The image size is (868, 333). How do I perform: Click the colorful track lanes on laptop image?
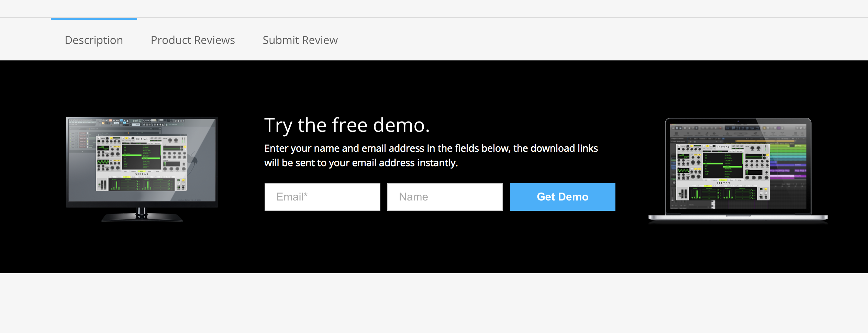(789, 161)
